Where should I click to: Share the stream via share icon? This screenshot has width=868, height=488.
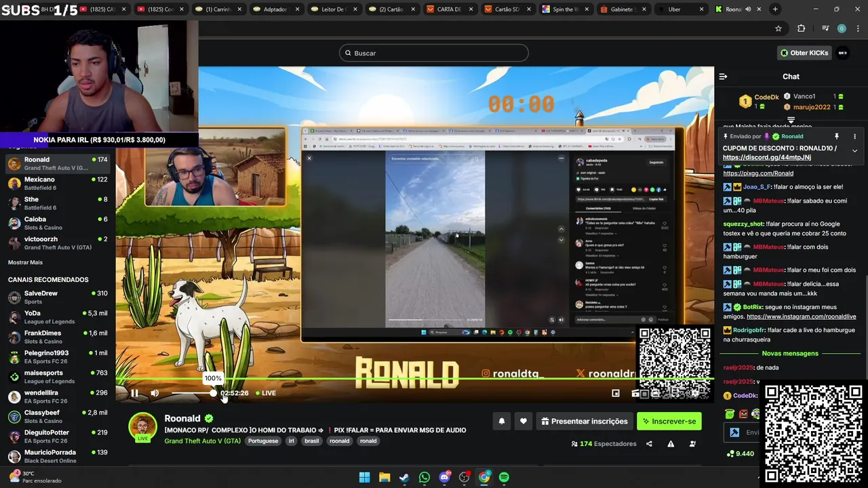click(649, 444)
